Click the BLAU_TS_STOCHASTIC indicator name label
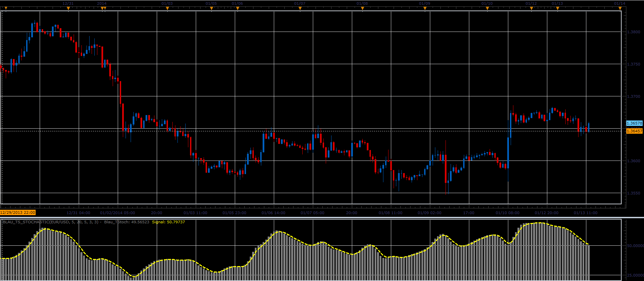Screen dimensions: 644x281 point(50,222)
